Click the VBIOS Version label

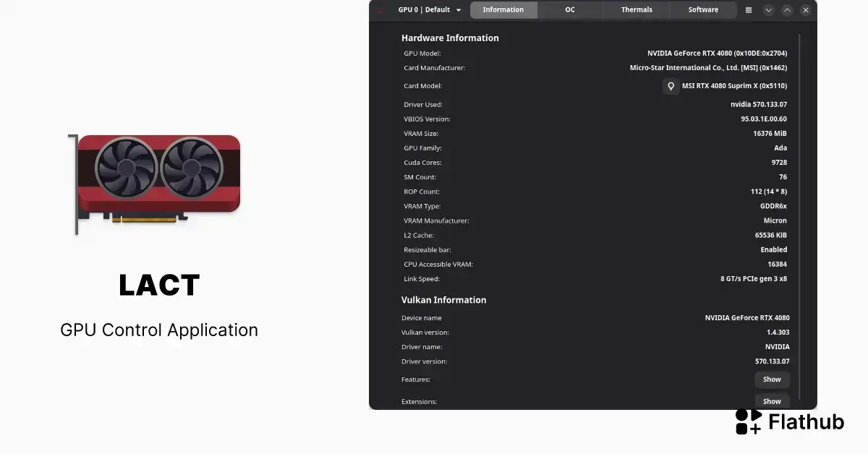click(427, 119)
